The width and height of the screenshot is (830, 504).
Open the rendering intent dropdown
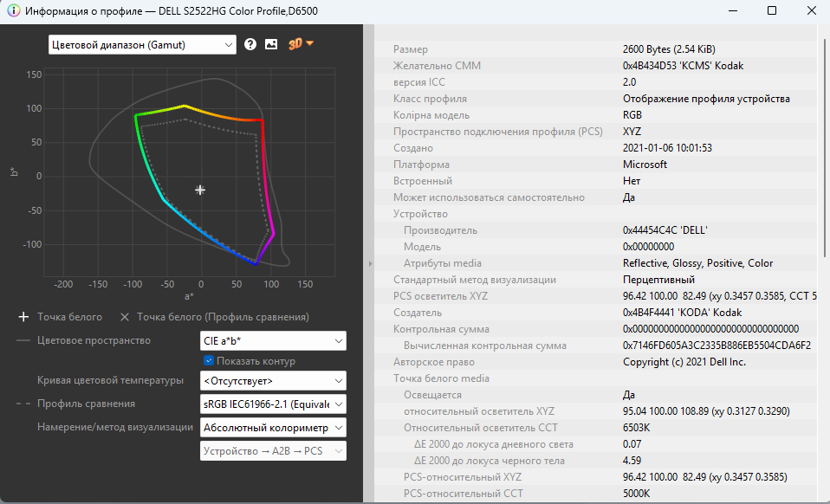point(273,427)
